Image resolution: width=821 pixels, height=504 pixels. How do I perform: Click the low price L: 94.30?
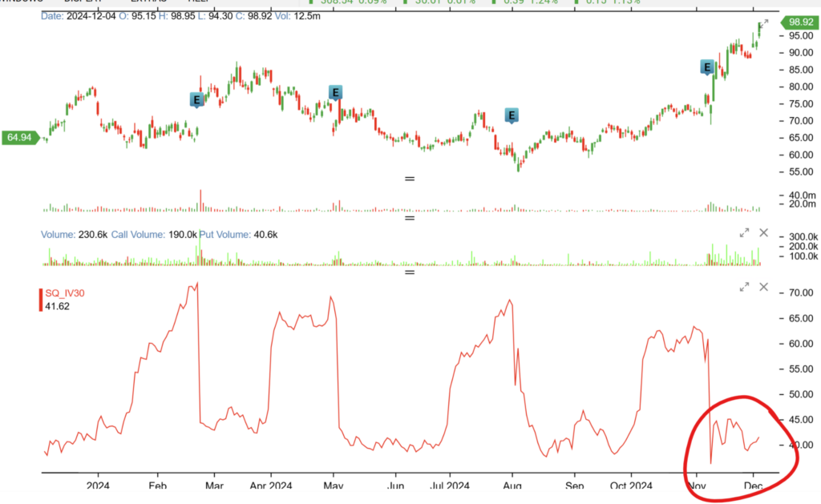pyautogui.click(x=215, y=16)
